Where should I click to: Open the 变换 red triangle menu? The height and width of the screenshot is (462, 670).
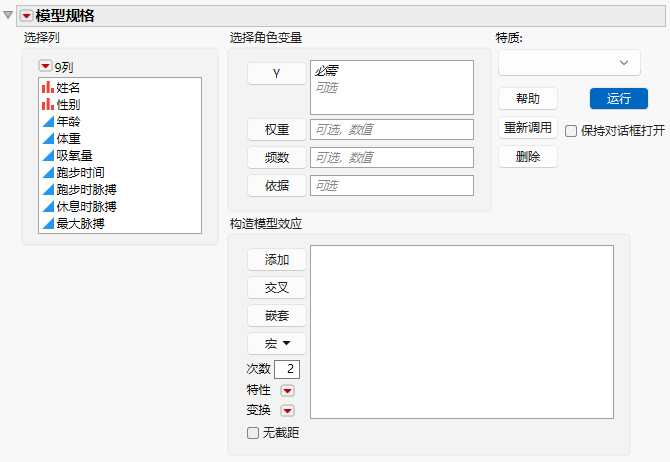[x=287, y=411]
